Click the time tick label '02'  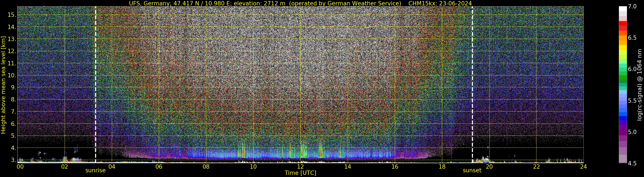[x=65, y=167]
